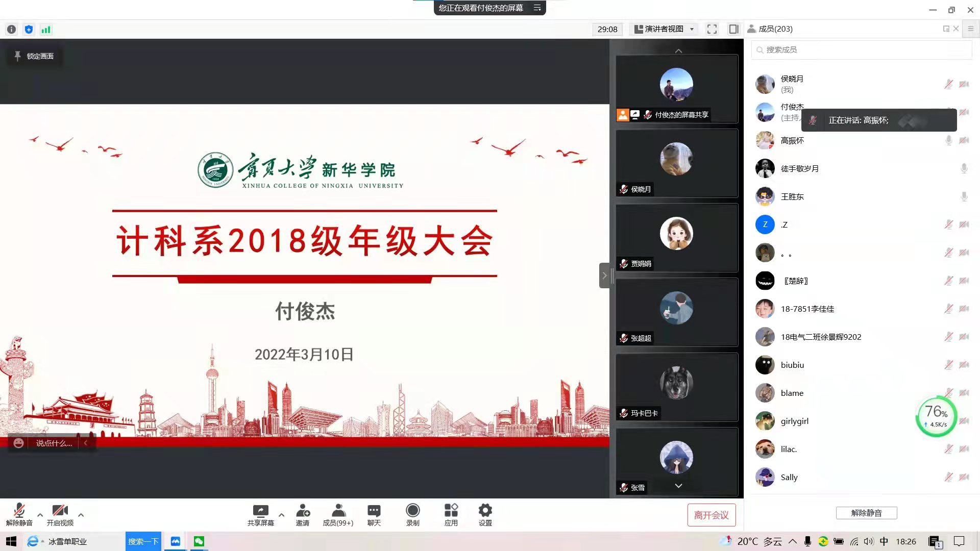Pop out the members panel
The width and height of the screenshot is (980, 551).
pyautogui.click(x=946, y=29)
